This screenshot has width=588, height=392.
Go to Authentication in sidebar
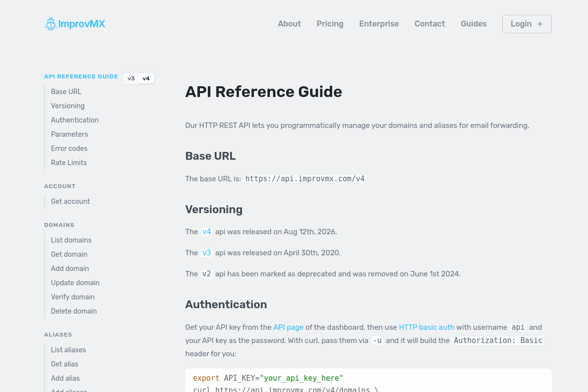75,120
